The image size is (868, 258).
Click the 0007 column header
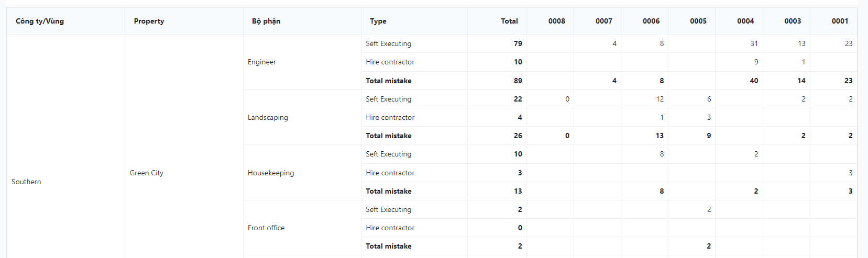(x=603, y=21)
